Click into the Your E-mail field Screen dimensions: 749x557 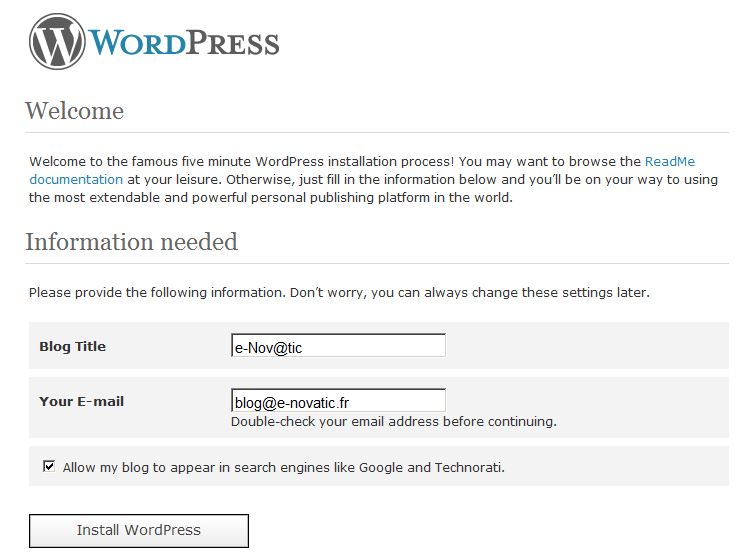(x=338, y=400)
